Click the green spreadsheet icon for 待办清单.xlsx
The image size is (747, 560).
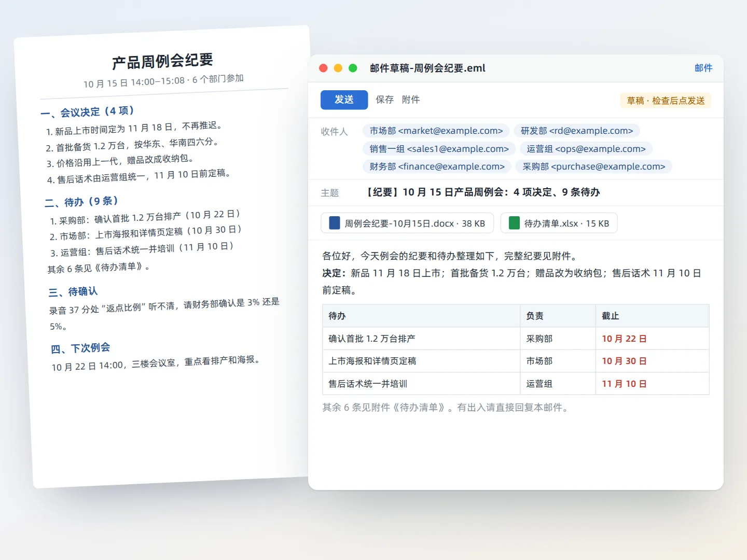click(514, 223)
